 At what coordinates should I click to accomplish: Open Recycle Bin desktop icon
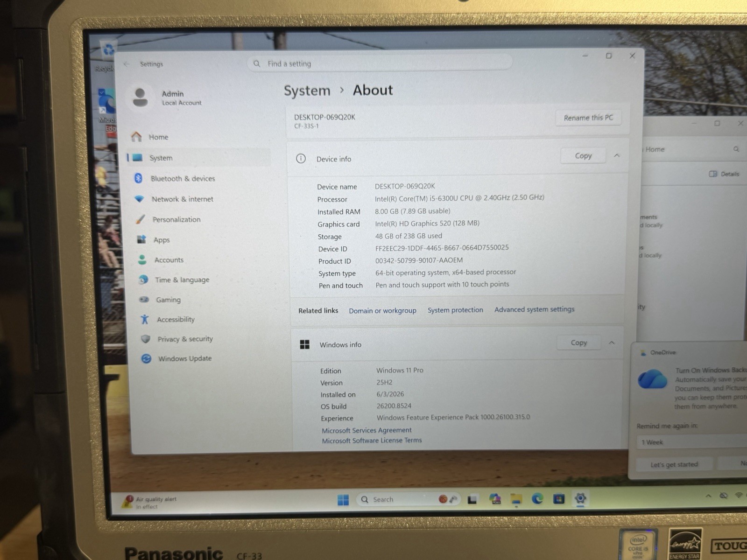click(x=108, y=55)
